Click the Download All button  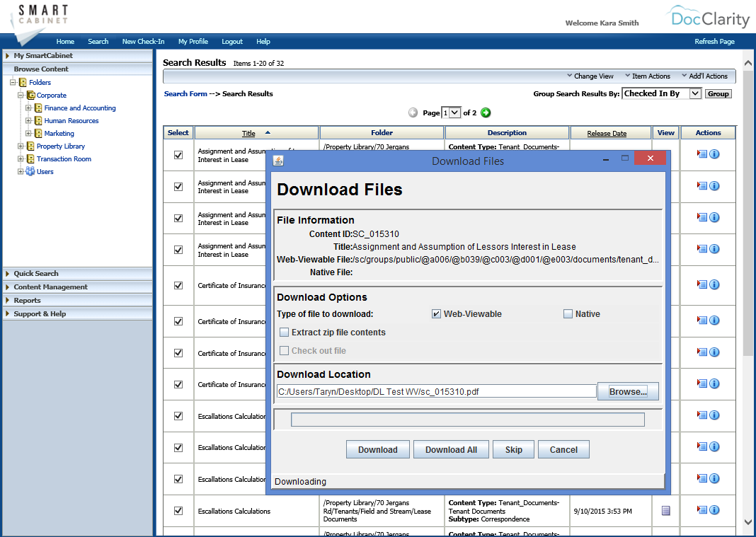click(451, 449)
